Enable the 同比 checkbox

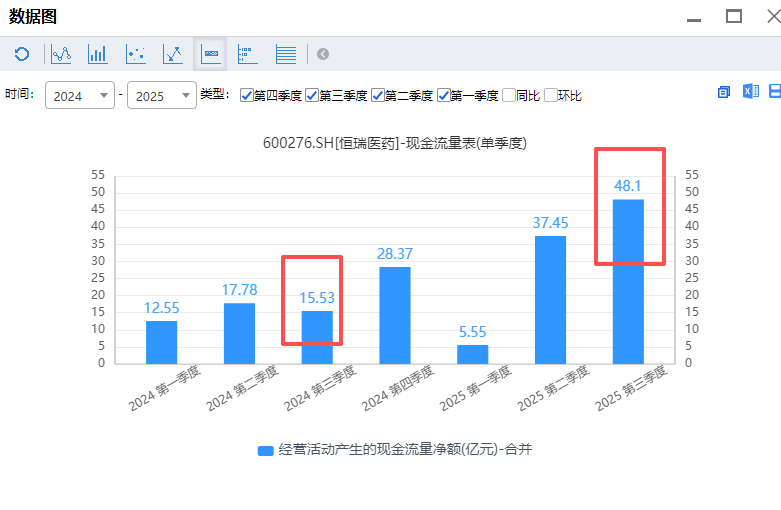509,95
